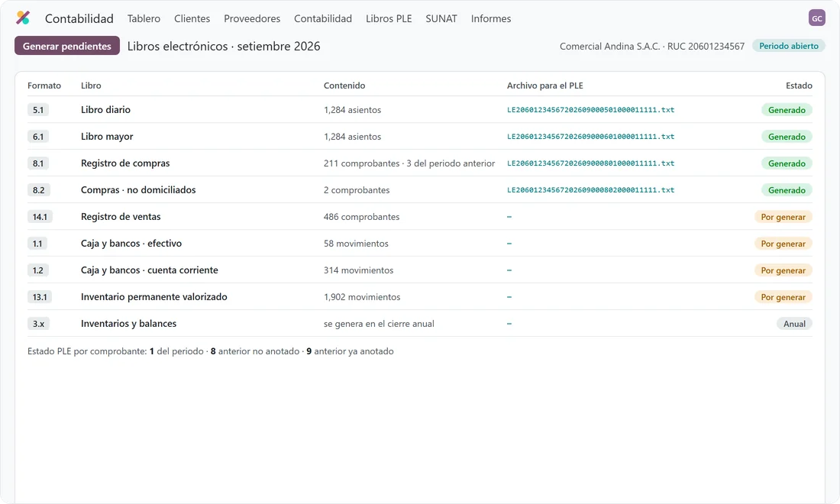
Task: Select Caja y bancos · efectivo
Action: click(x=131, y=243)
